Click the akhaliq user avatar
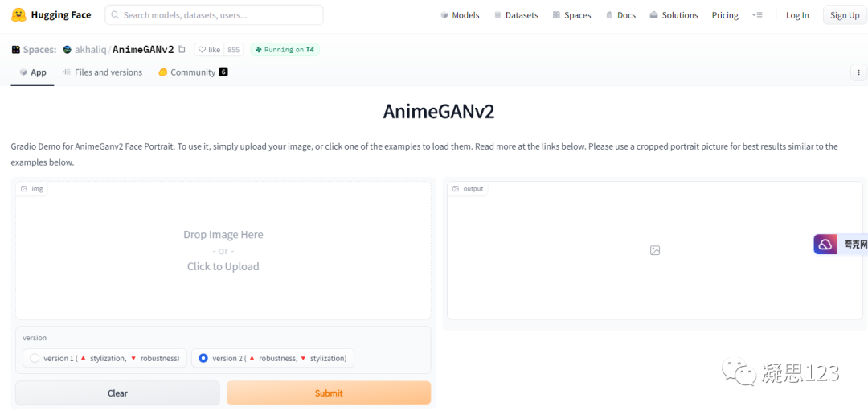This screenshot has height=411, width=868. tap(67, 49)
